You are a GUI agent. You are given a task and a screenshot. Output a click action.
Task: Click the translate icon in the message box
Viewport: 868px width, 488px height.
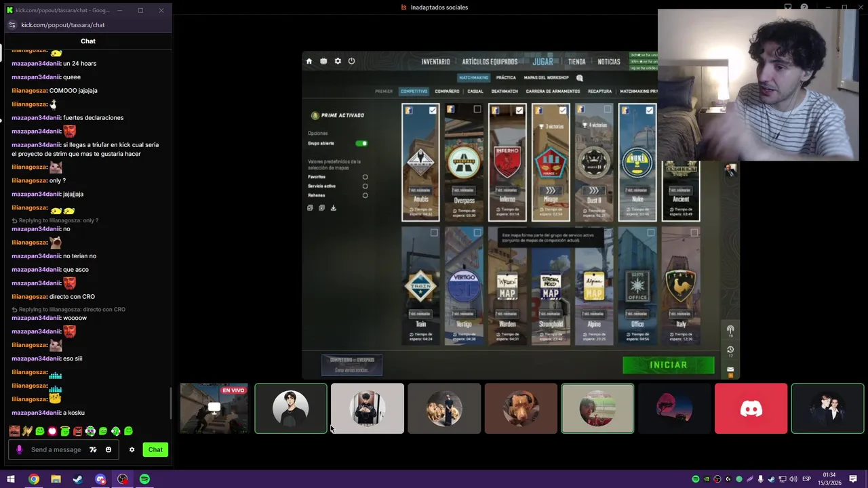[93, 449]
